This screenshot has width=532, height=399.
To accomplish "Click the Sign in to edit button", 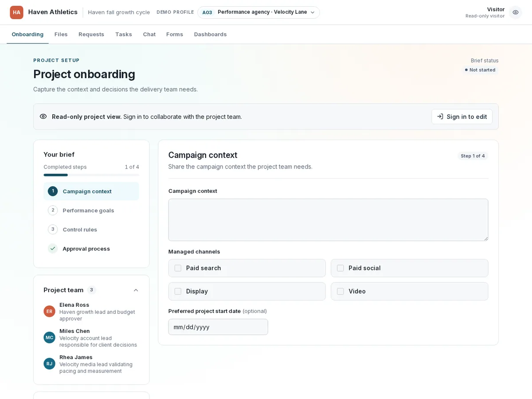I will click(x=462, y=117).
